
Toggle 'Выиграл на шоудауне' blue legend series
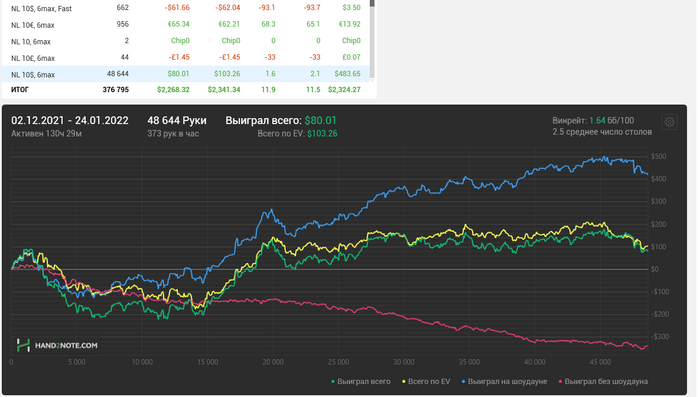tap(504, 381)
